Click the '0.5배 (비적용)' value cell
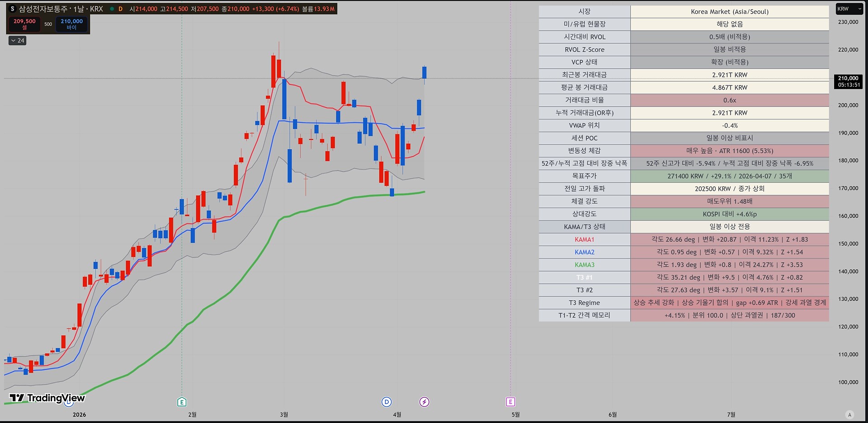The height and width of the screenshot is (423, 868). (730, 37)
